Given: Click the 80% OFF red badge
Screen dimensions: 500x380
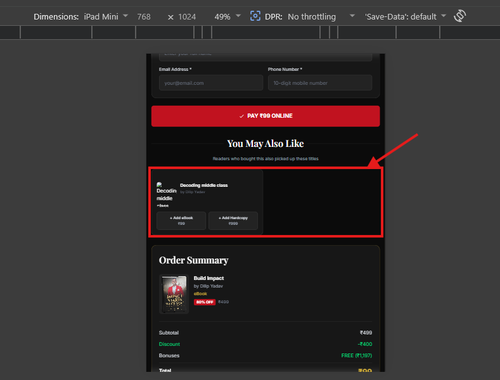Looking at the screenshot, I should (x=205, y=302).
